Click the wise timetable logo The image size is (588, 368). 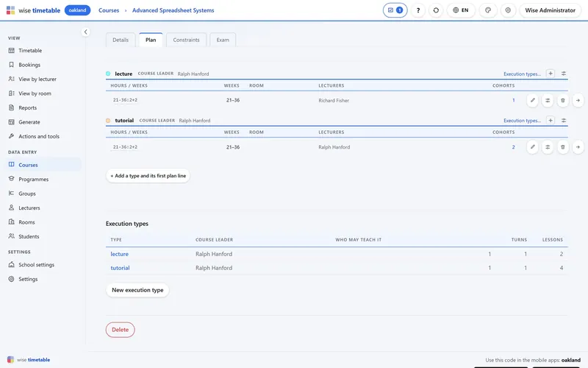click(x=33, y=10)
